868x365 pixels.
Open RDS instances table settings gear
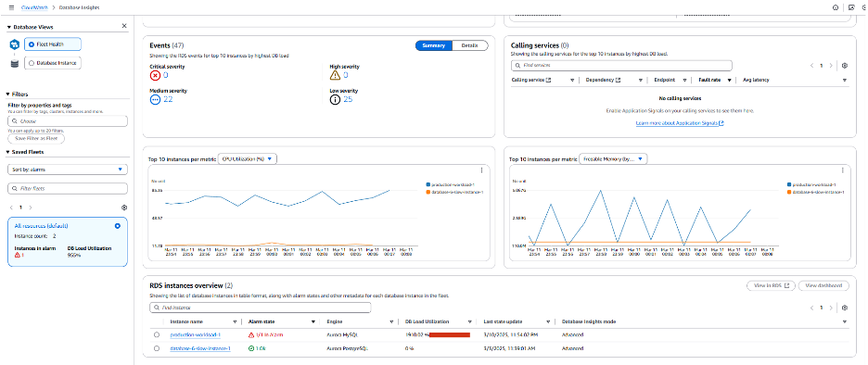pos(845,308)
